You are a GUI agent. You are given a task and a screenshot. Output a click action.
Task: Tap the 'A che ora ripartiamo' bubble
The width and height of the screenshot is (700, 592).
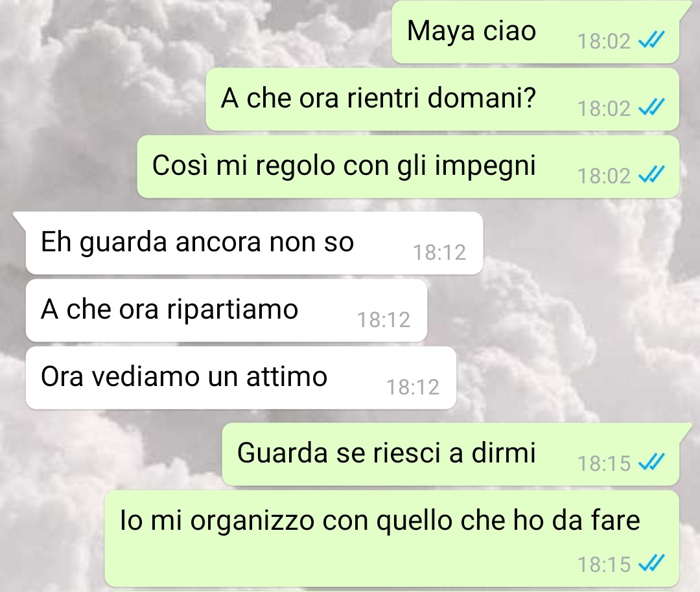pos(226,310)
